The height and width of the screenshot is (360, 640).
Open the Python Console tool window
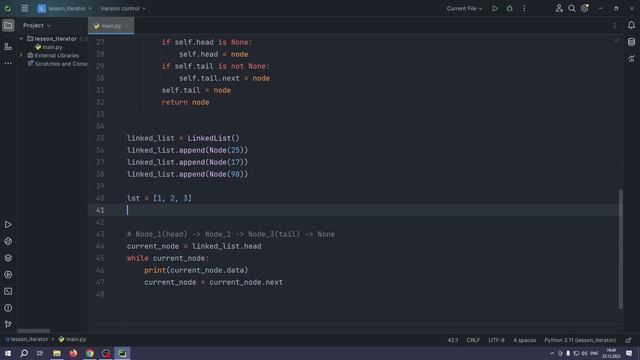coord(8,241)
